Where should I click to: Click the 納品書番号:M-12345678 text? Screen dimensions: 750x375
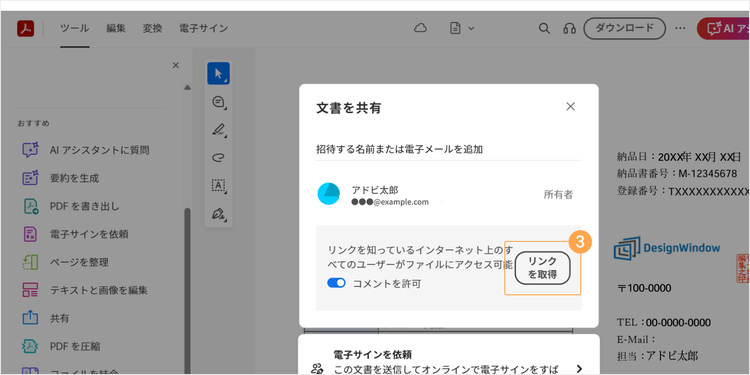[x=677, y=173]
